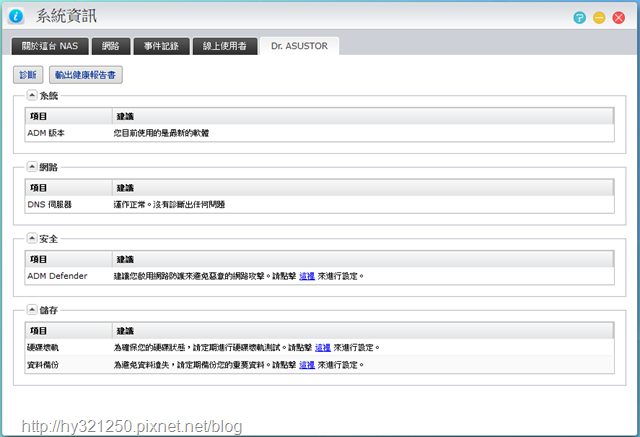Viewport: 640px width, 437px height.
Task: Click the 這裡 link in 資料備份 row
Action: [307, 365]
